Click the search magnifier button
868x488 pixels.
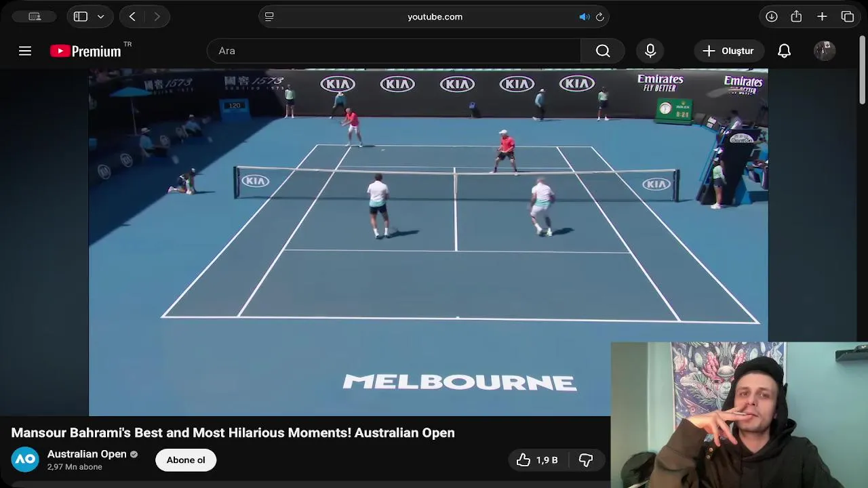(x=603, y=51)
